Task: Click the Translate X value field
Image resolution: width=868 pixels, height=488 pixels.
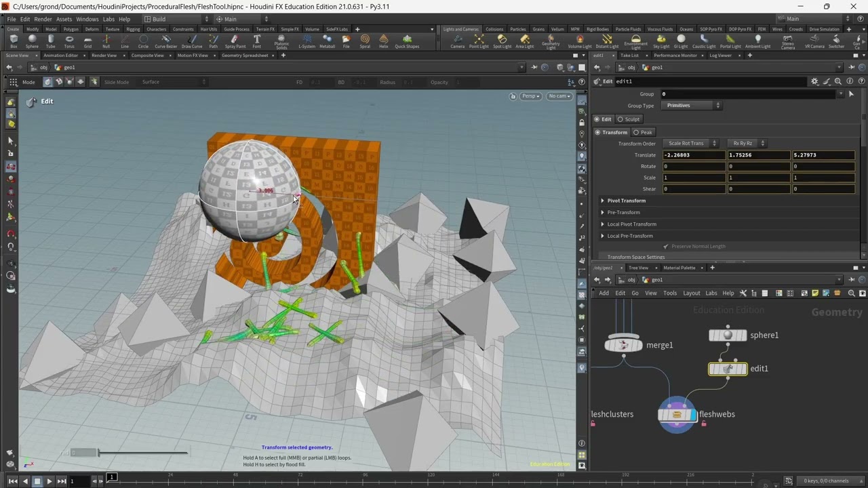Action: click(x=693, y=155)
